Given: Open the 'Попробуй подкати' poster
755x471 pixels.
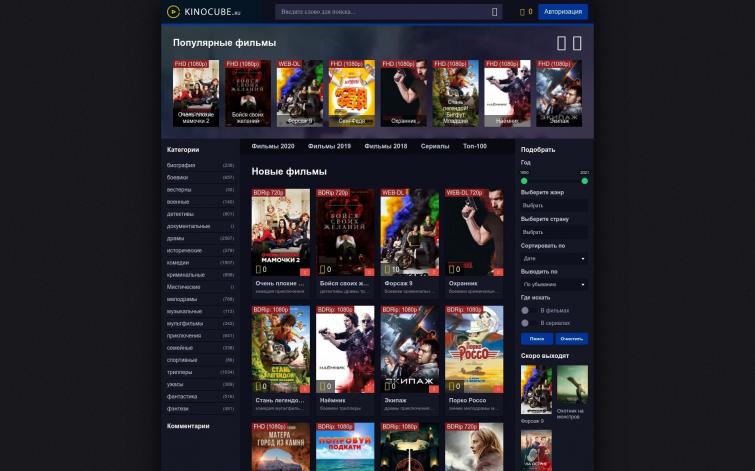Looking at the screenshot, I should click(345, 447).
